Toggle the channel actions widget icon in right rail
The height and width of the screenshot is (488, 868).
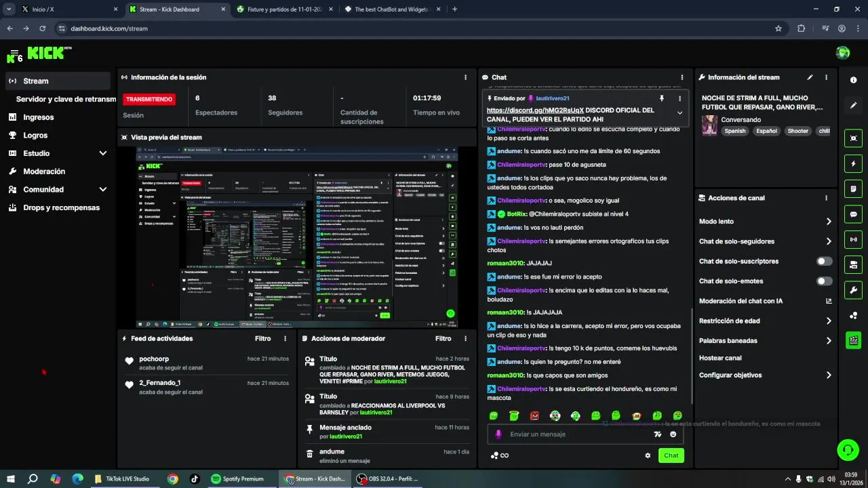click(x=853, y=264)
